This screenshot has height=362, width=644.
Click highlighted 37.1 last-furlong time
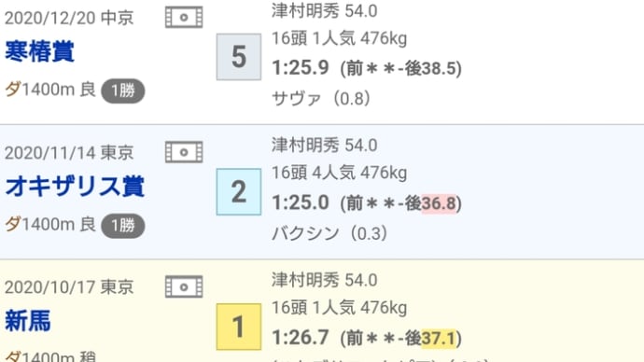pos(439,338)
